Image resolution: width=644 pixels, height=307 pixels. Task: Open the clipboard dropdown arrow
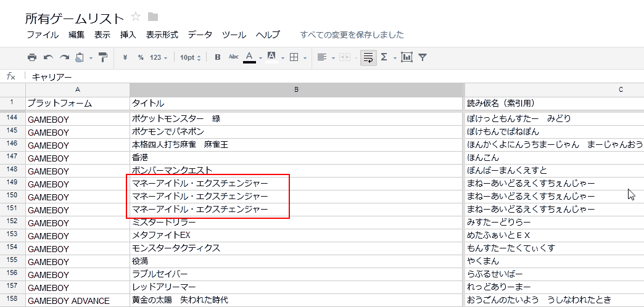(91, 58)
